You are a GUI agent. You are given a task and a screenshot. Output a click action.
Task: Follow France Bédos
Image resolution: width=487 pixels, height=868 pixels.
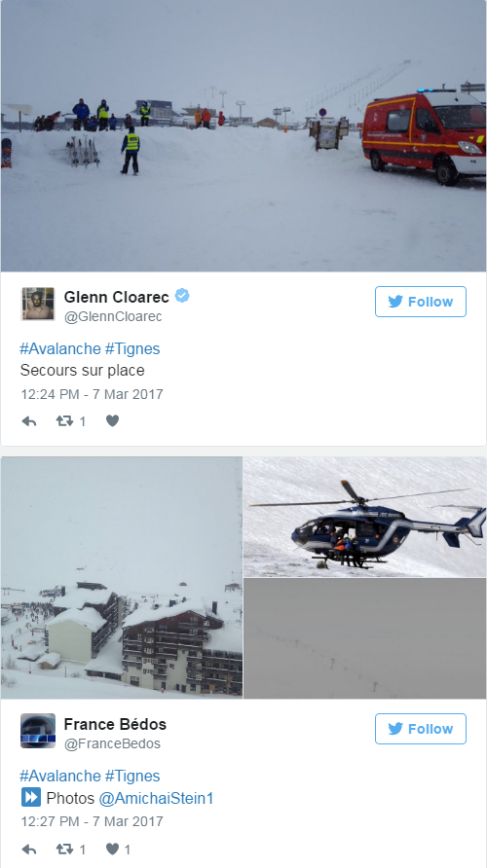click(x=421, y=729)
